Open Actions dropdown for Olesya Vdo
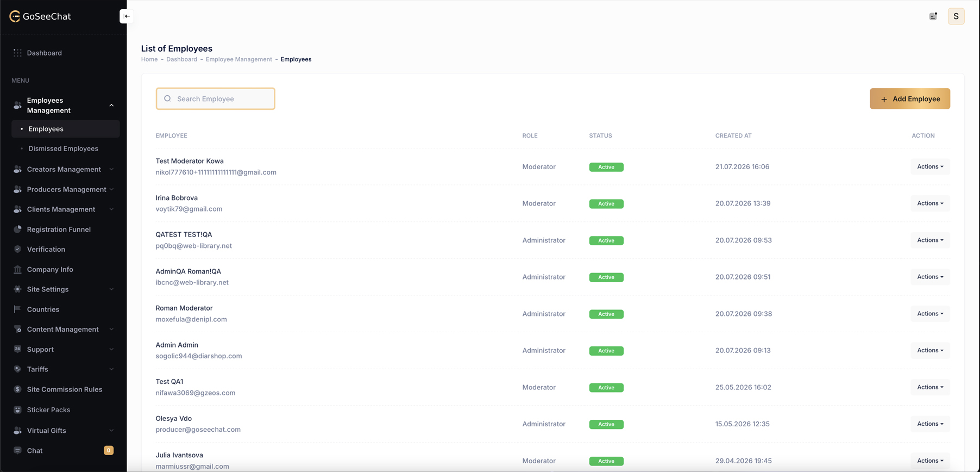 coord(930,424)
